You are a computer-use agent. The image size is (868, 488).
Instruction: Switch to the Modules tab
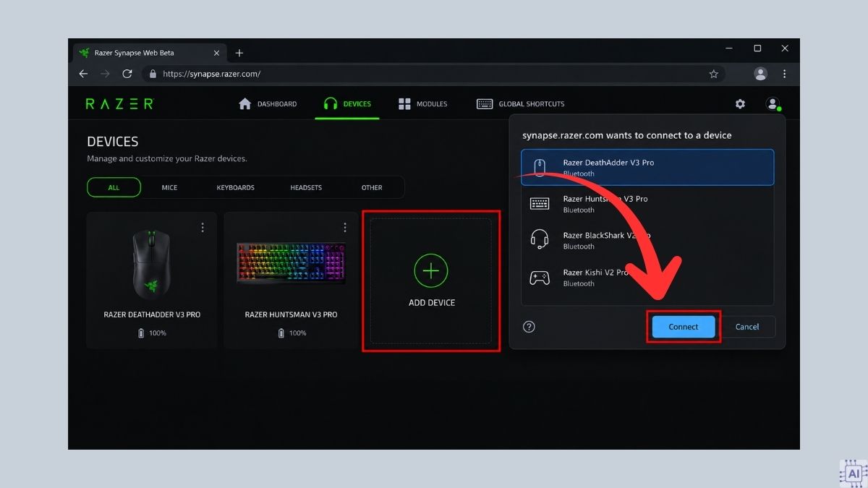[423, 104]
